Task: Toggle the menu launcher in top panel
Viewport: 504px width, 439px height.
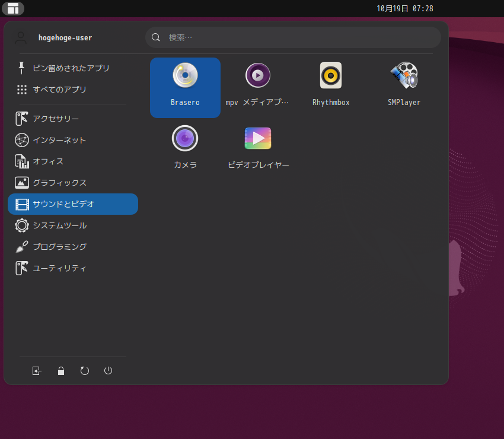Action: click(x=13, y=8)
